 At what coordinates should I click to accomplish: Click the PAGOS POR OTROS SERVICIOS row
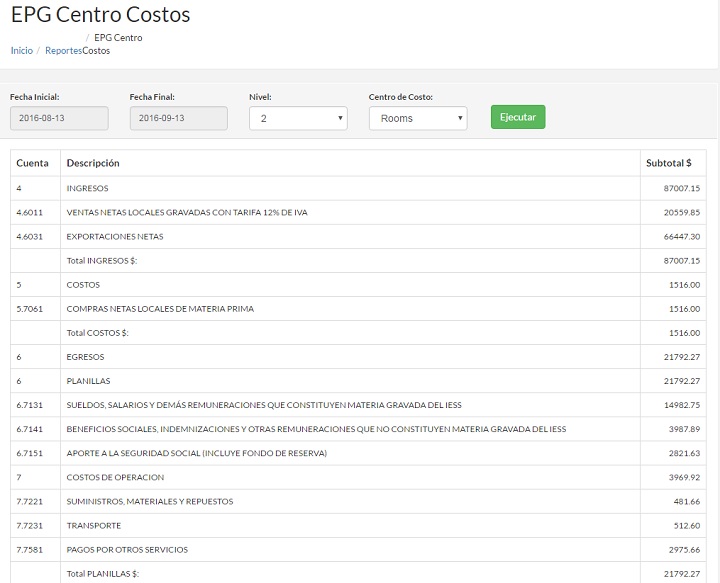click(127, 549)
